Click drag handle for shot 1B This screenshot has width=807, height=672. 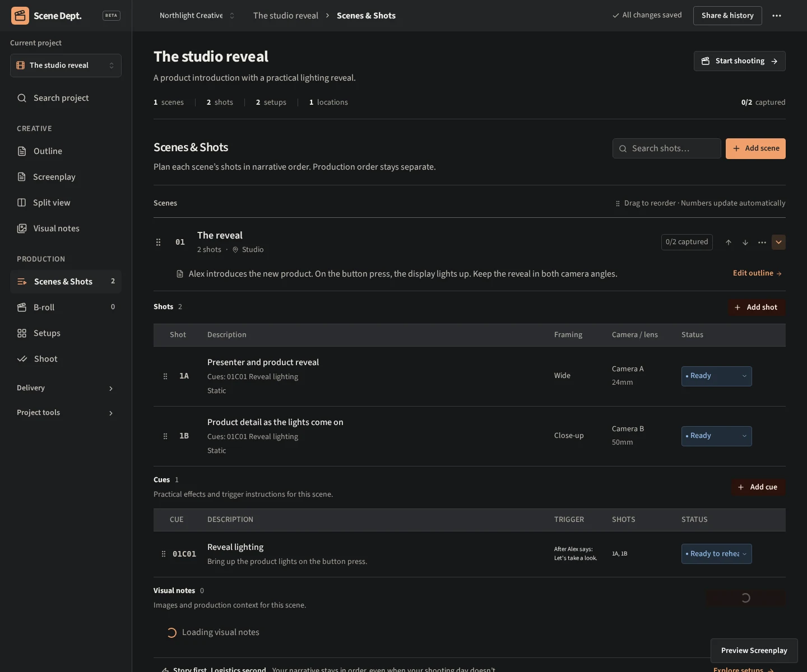click(165, 436)
